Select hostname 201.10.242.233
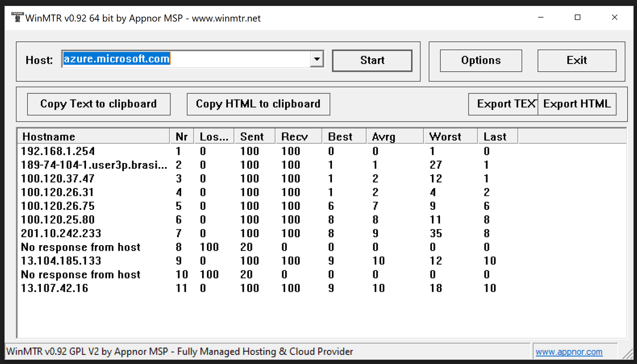The height and width of the screenshot is (364, 637). (x=61, y=233)
